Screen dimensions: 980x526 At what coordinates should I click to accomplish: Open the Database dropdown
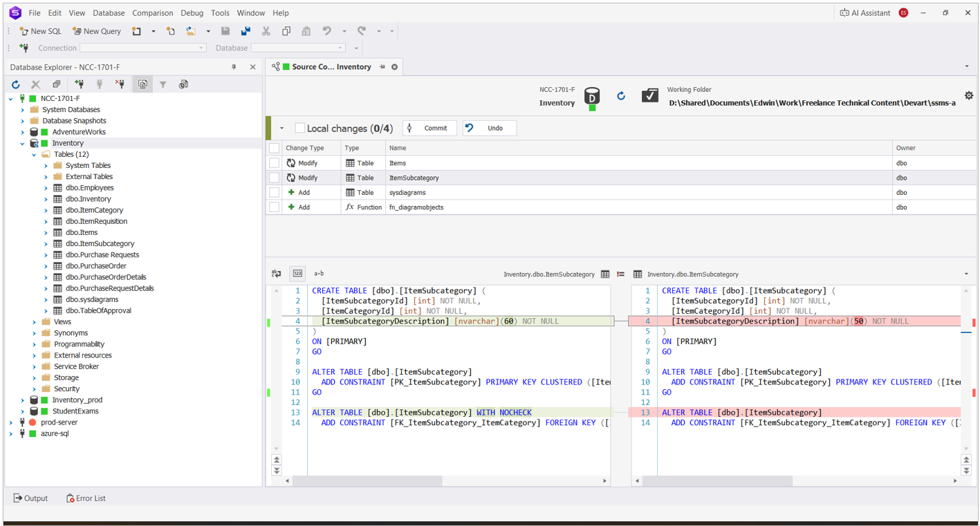[x=341, y=48]
